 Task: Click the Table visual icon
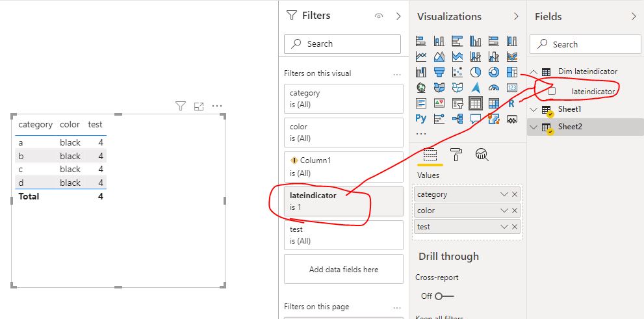point(476,103)
